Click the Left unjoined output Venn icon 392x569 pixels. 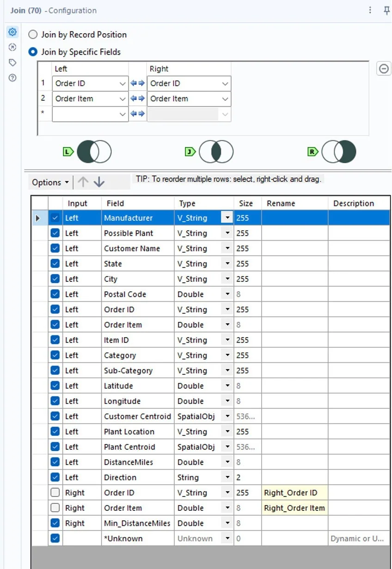pos(94,152)
